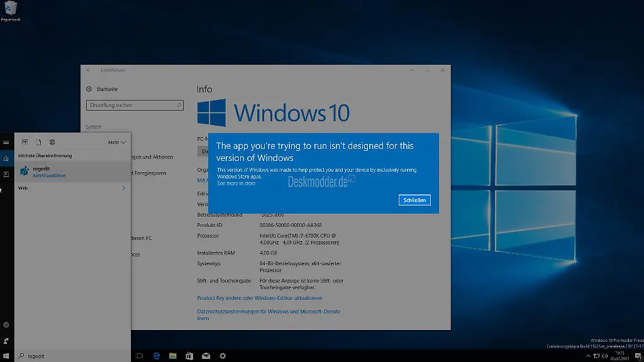Viewport: 644px width, 362px height.
Task: Select the Documents filter in search results
Action: 38,143
